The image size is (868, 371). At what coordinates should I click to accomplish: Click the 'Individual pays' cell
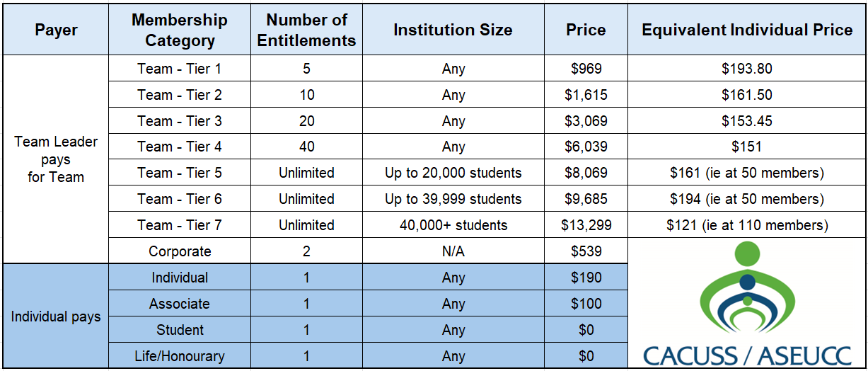[56, 317]
